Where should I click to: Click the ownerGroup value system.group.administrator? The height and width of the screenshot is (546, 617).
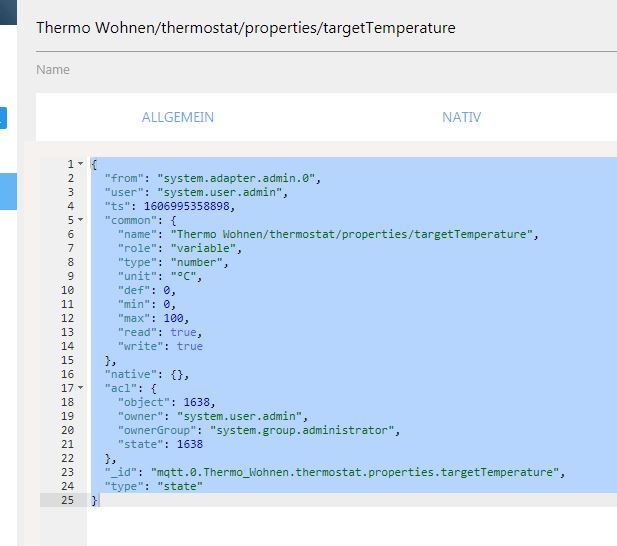302,430
